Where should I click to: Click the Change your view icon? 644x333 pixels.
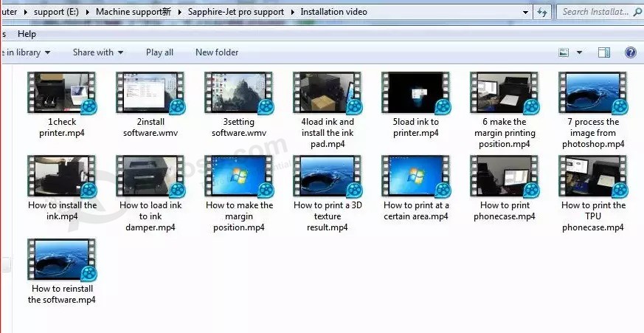(x=564, y=52)
